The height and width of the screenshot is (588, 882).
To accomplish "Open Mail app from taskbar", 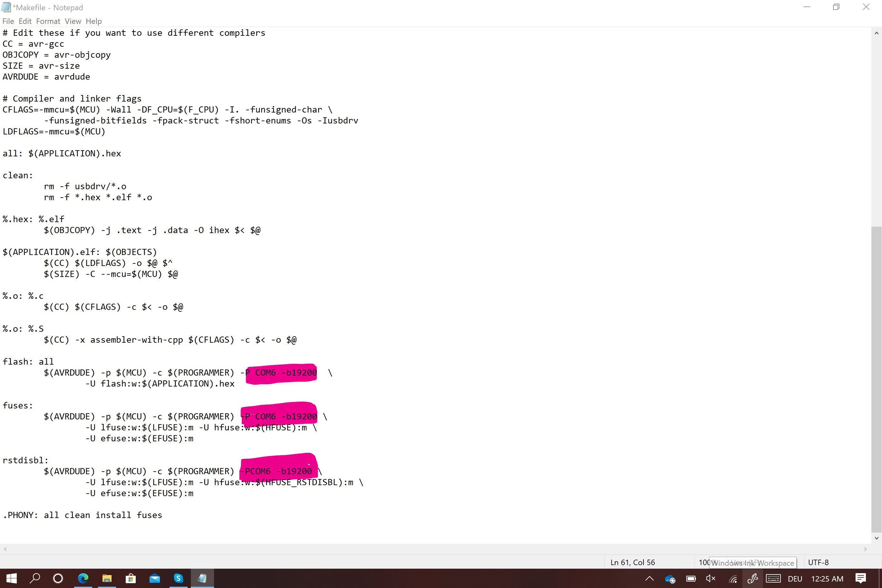I will [154, 578].
